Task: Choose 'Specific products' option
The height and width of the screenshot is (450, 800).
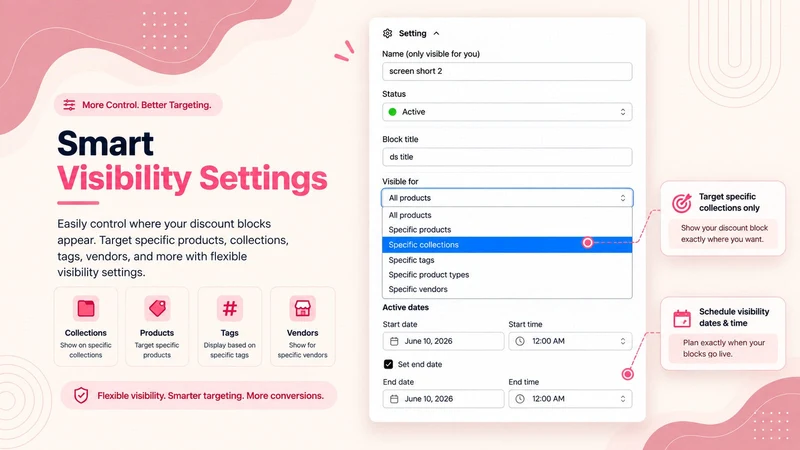Action: [507, 230]
